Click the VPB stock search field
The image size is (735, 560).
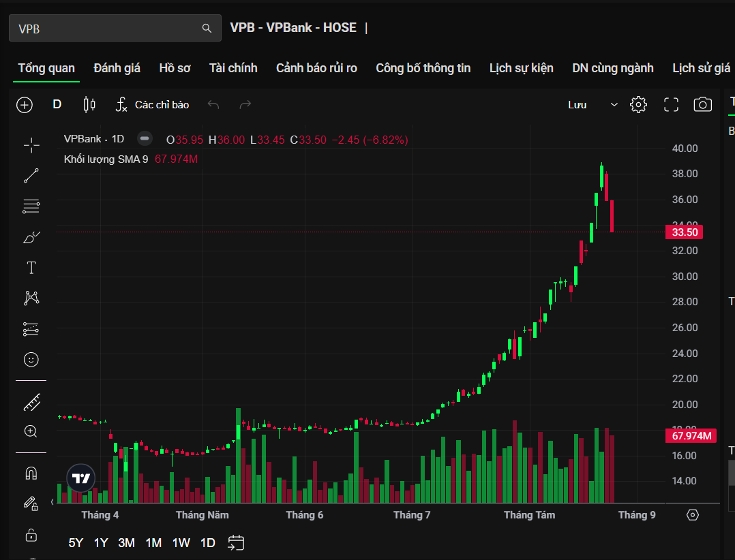[x=115, y=28]
